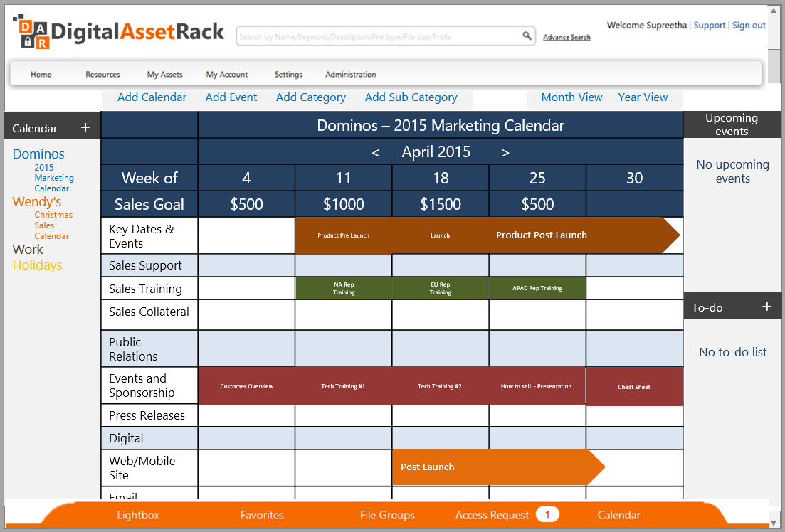Viewport: 785px width, 532px height.
Task: Go to next month arrow
Action: click(x=505, y=152)
